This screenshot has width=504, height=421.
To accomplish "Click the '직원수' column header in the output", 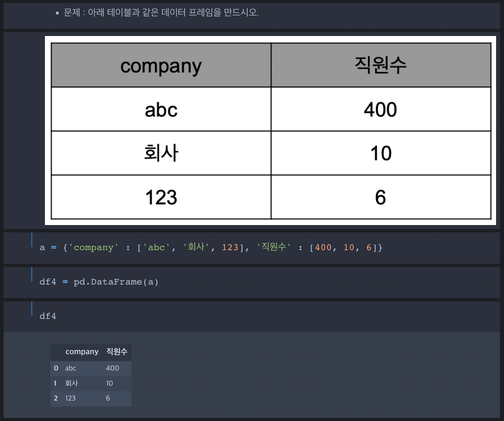I will pos(117,352).
